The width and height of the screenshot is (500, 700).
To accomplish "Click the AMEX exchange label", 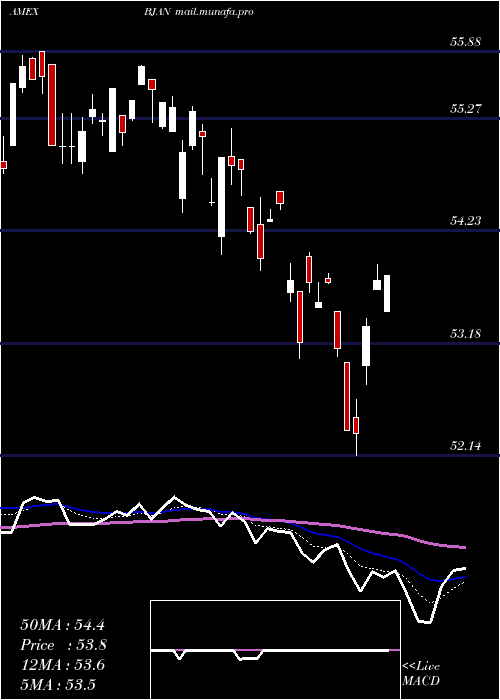I will (x=23, y=12).
